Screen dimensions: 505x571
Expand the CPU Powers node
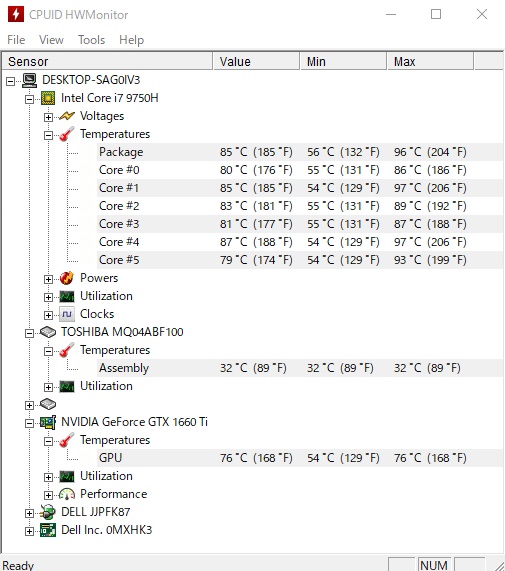pos(48,279)
